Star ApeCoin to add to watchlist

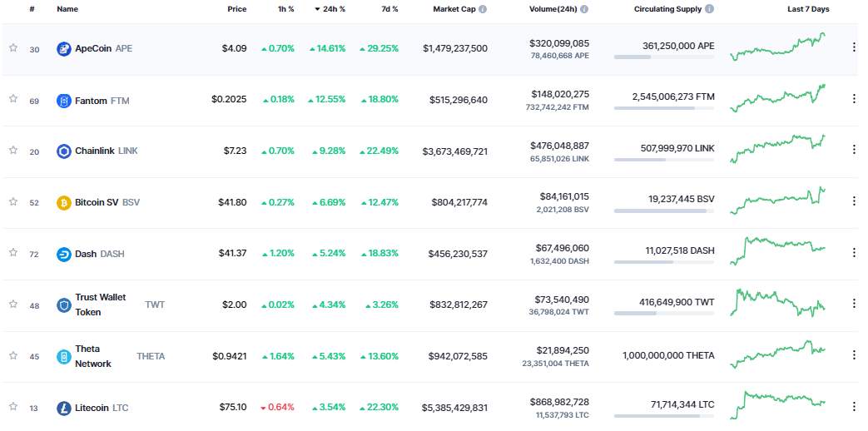[13, 47]
